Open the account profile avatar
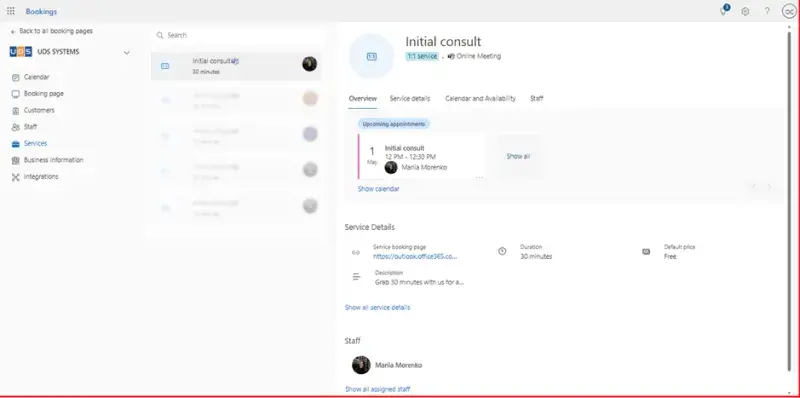The height and width of the screenshot is (398, 800). [789, 11]
